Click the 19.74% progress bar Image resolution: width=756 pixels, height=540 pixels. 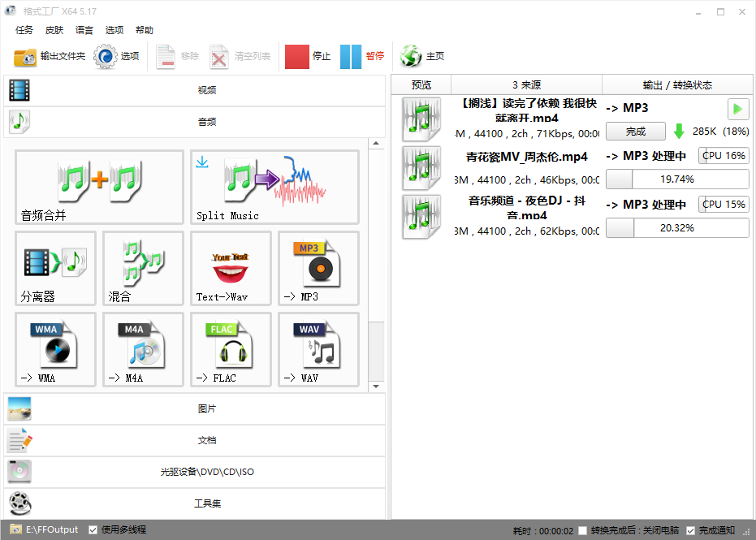point(677,179)
